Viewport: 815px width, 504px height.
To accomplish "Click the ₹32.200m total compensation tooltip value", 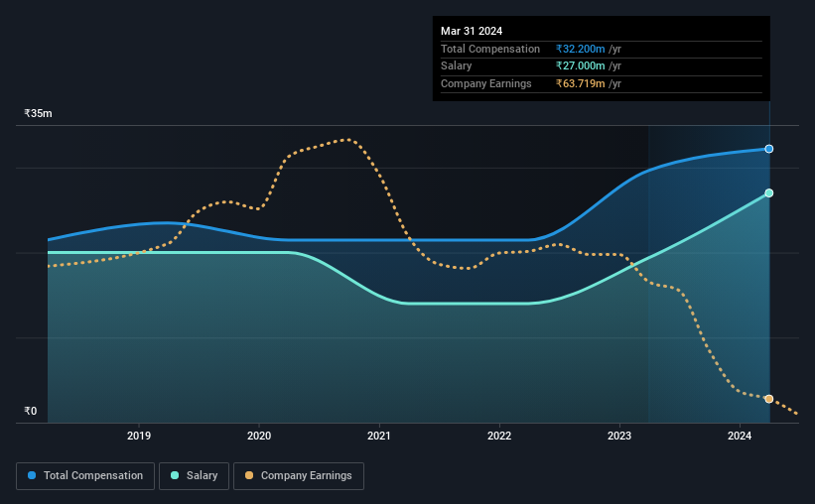I will [580, 49].
